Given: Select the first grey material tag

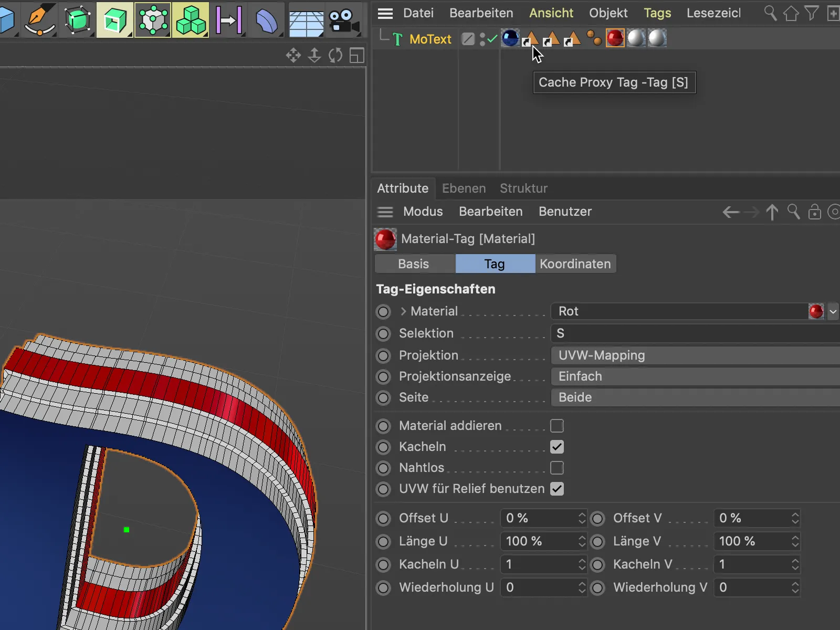Looking at the screenshot, I should coord(636,38).
